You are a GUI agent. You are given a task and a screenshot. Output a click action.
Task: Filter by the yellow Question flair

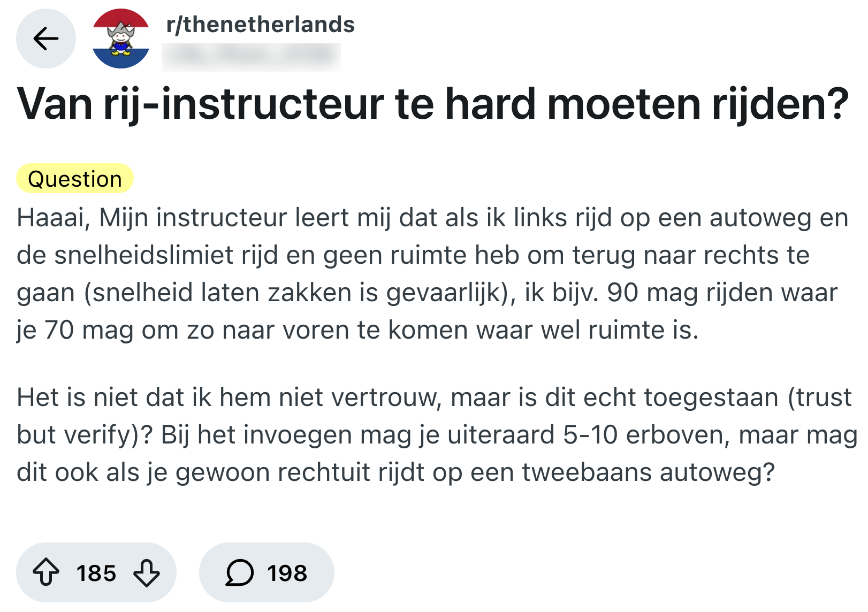(75, 179)
